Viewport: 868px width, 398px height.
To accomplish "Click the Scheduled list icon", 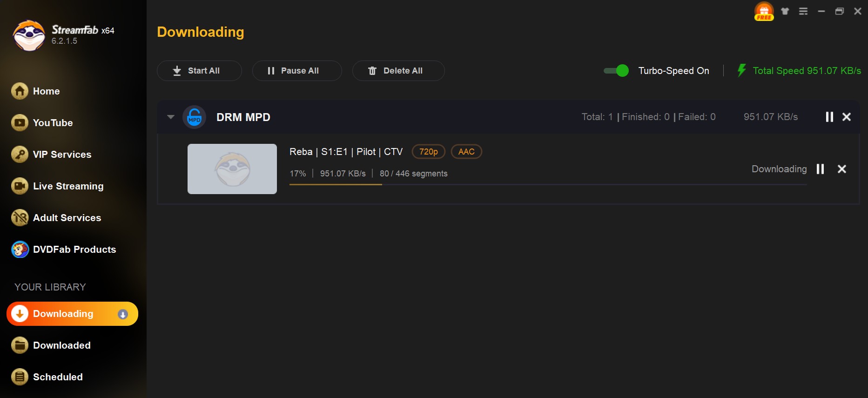I will (x=20, y=377).
